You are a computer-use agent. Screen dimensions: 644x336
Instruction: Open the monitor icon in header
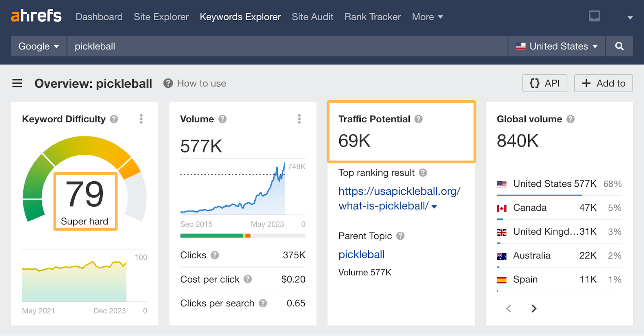594,16
